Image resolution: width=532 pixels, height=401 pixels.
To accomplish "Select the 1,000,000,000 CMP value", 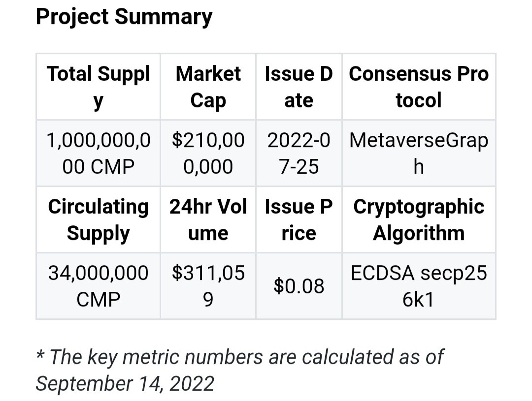I will coord(99,153).
